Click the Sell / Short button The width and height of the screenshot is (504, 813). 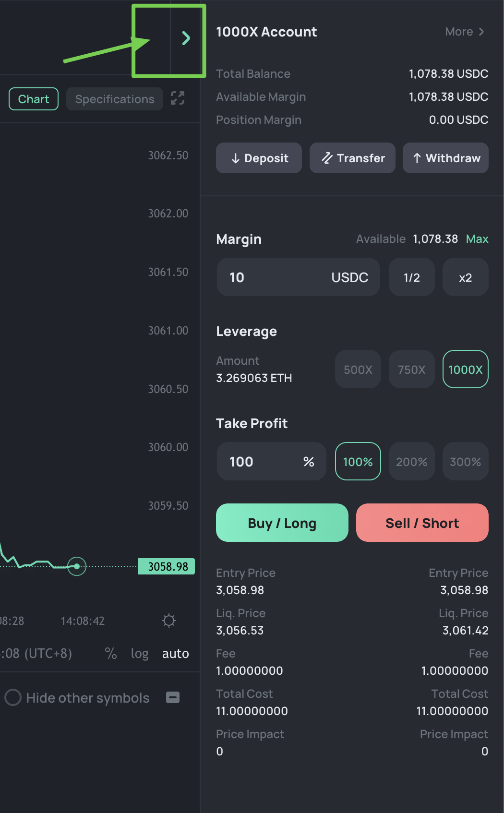click(422, 523)
